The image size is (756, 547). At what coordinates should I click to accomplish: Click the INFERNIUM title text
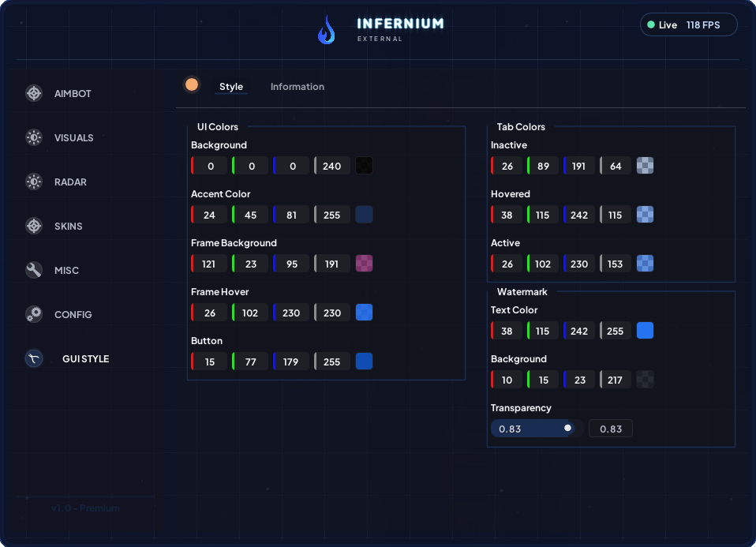click(x=400, y=24)
